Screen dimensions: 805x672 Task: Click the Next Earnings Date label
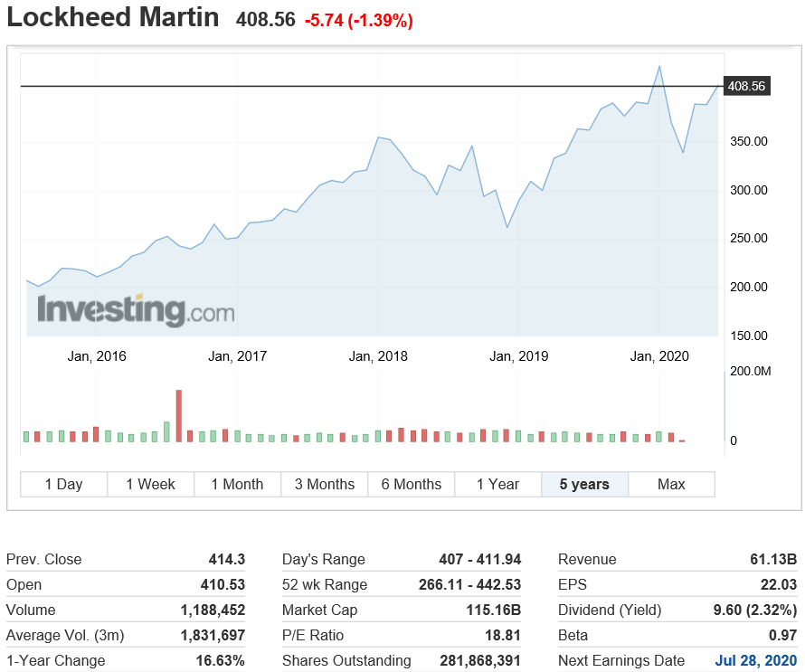point(621,660)
